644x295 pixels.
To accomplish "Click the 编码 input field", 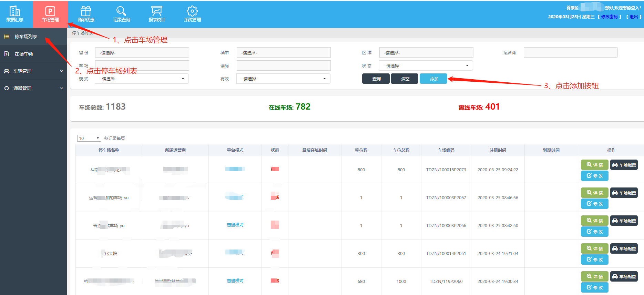I will [x=284, y=65].
